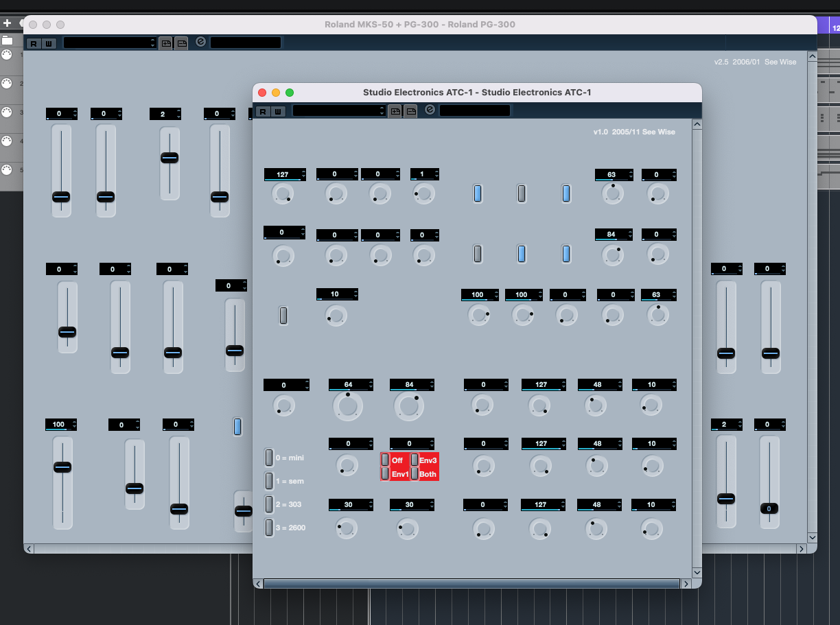Click the ATC-1 vertical scrollbar down arrow
Screen dimensions: 840x625
coord(697,572)
